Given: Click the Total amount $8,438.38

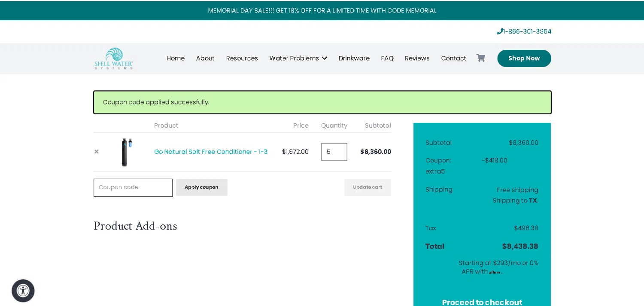Looking at the screenshot, I should [520, 246].
